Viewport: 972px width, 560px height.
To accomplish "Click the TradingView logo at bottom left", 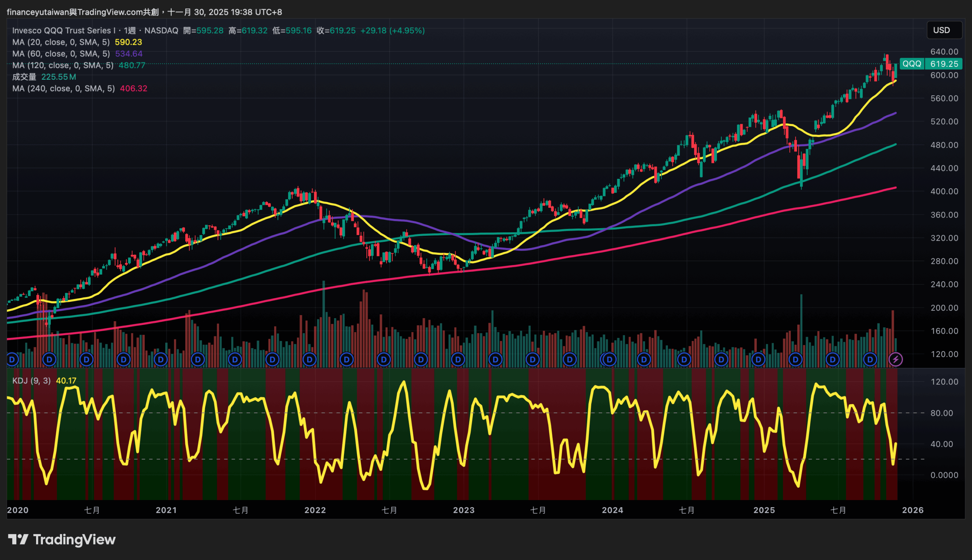I will 62,539.
